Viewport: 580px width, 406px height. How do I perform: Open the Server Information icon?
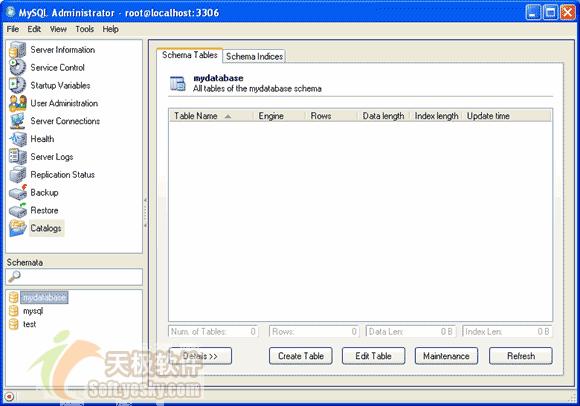tap(17, 50)
